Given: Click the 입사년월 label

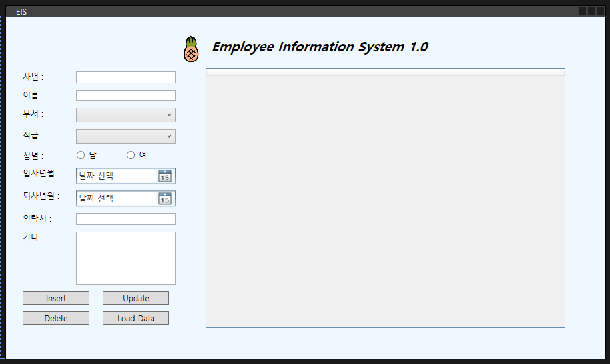Looking at the screenshot, I should click(41, 174).
